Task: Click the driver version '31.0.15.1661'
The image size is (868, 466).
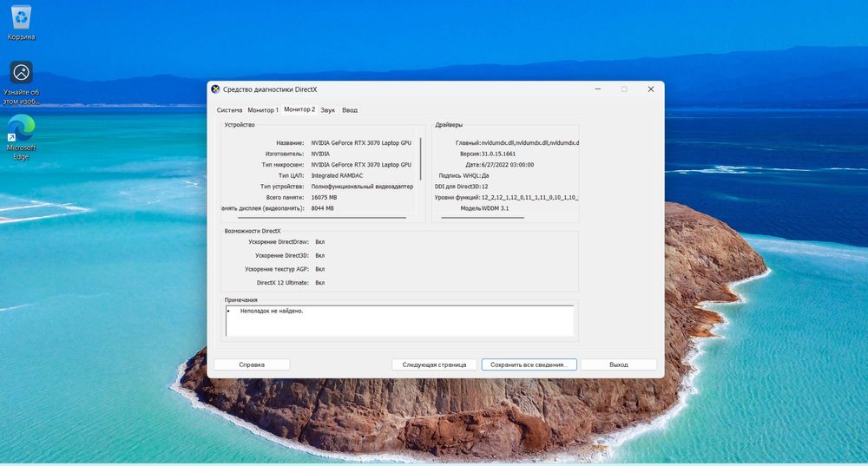Action: coord(498,154)
